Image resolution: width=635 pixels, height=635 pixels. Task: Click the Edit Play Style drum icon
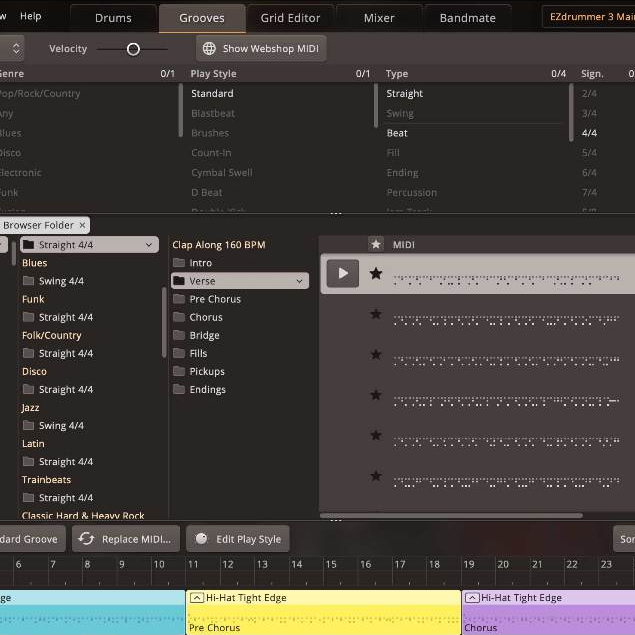click(201, 539)
